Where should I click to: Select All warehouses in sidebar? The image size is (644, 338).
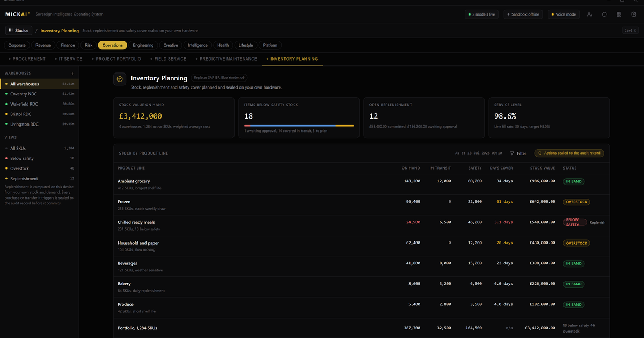coord(39,84)
